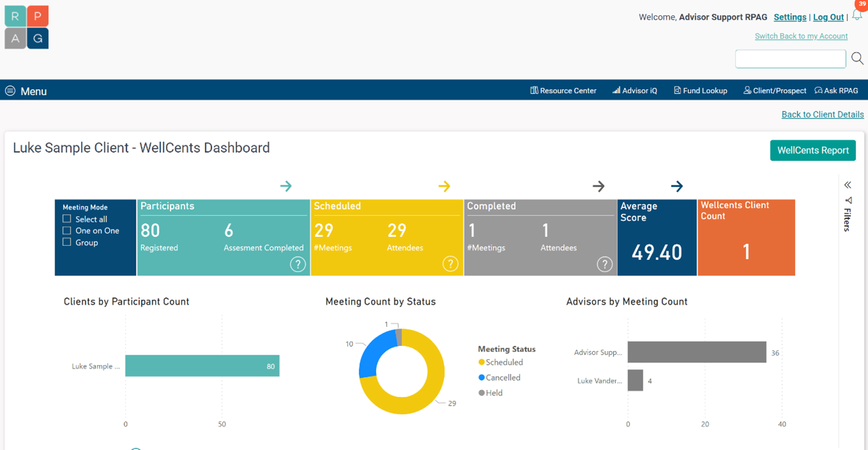Click the 80 Registered value
Image resolution: width=868 pixels, height=450 pixels.
pyautogui.click(x=150, y=231)
